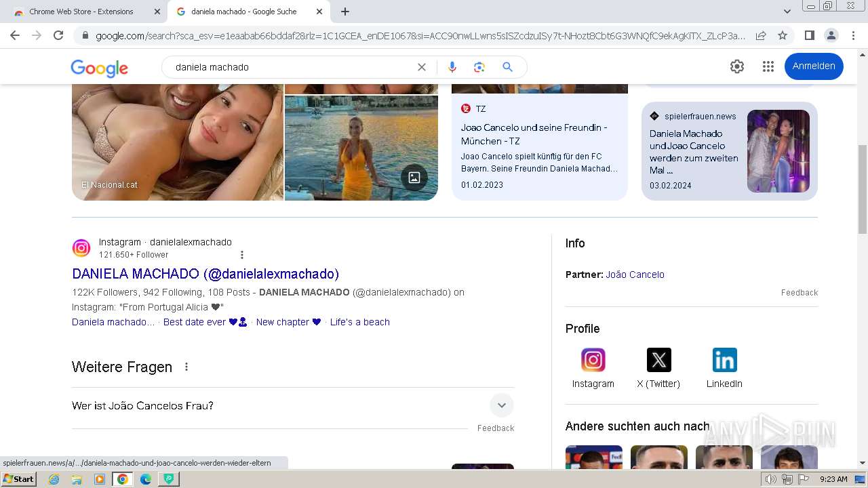This screenshot has width=868, height=488.
Task: Open DANIELA MACHADO Instagram result link
Action: (x=205, y=274)
